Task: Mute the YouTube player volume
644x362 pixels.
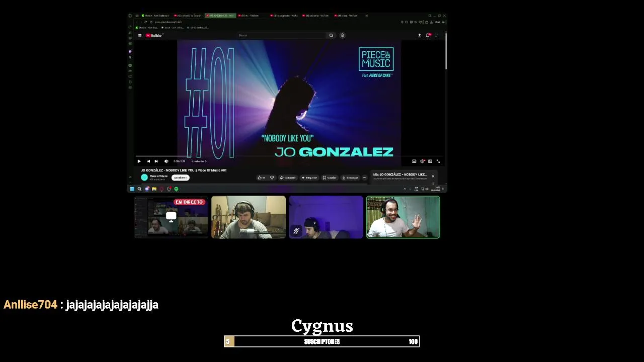Action: (166, 161)
